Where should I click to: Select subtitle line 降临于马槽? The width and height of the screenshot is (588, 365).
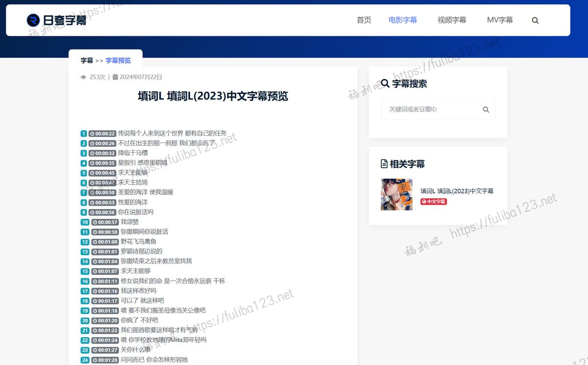(x=133, y=153)
